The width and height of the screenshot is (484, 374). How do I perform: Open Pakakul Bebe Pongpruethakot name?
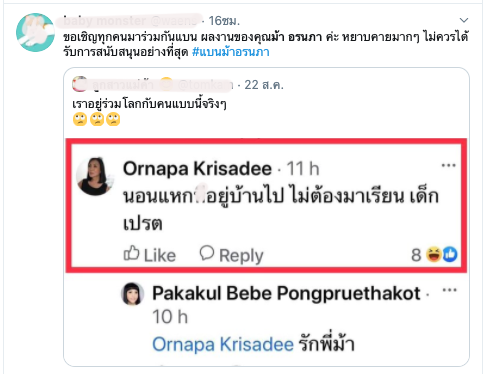click(286, 294)
